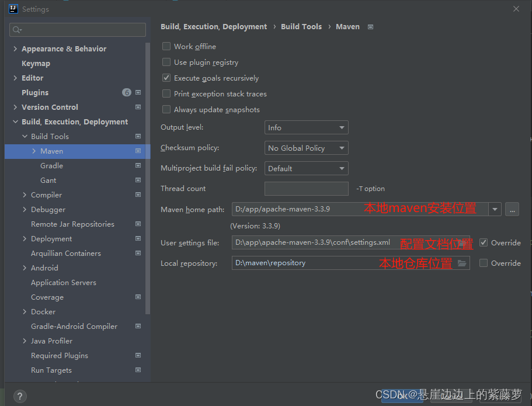Click the IntelliJ IDEA logo in title bar
This screenshot has height=406, width=532.
pos(13,9)
